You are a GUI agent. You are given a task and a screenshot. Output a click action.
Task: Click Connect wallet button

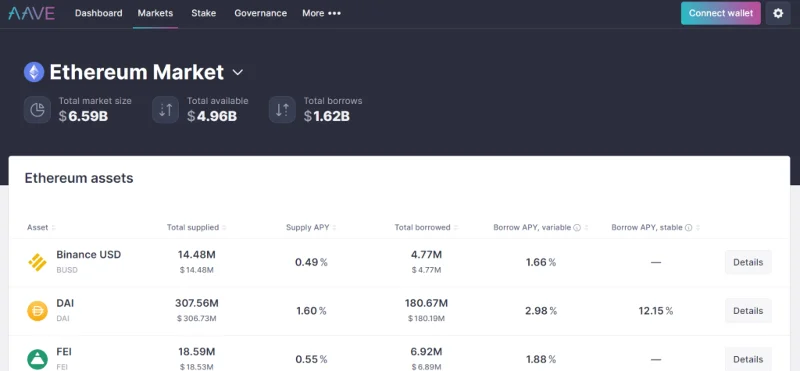pyautogui.click(x=720, y=13)
